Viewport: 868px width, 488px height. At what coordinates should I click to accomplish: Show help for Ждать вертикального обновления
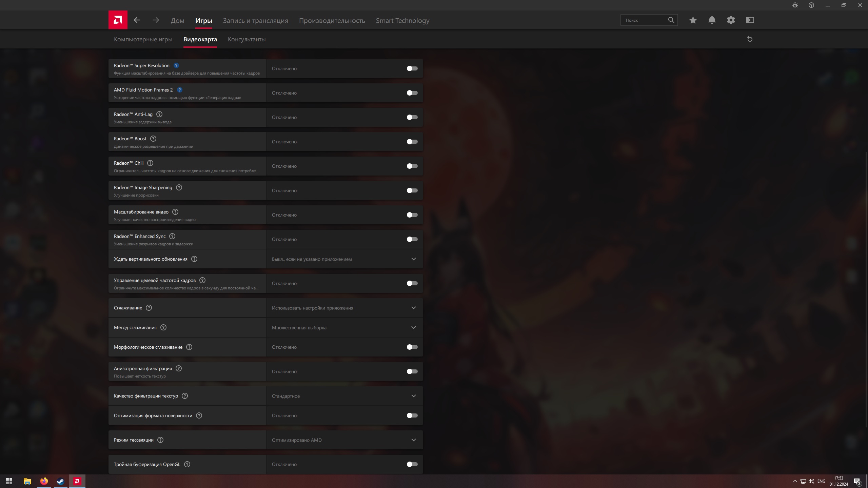(194, 259)
